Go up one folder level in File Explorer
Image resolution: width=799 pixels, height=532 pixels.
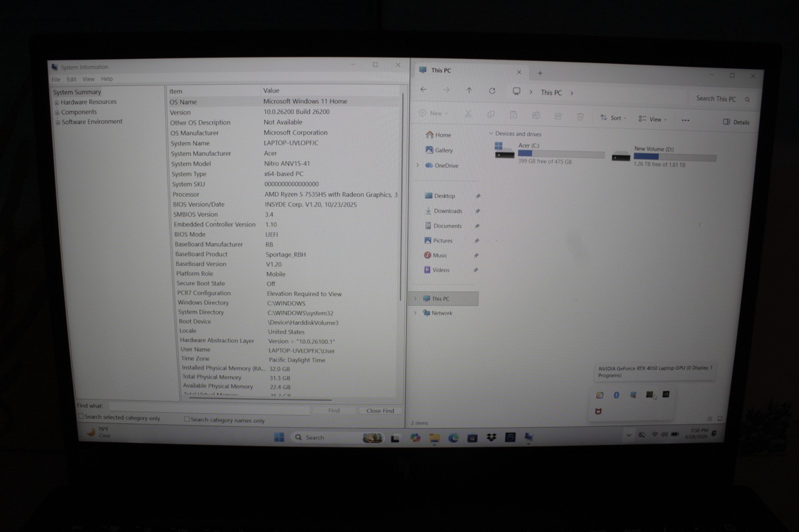(469, 90)
